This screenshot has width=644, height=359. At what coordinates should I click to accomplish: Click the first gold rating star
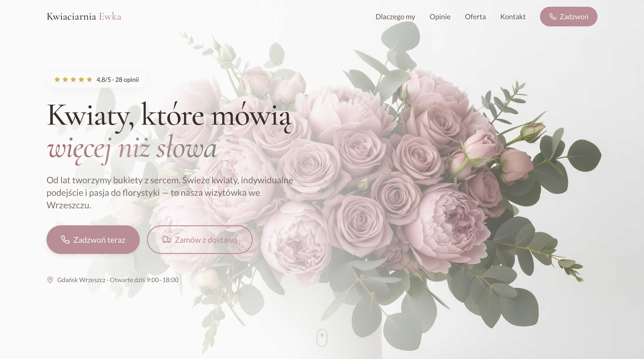pos(57,80)
